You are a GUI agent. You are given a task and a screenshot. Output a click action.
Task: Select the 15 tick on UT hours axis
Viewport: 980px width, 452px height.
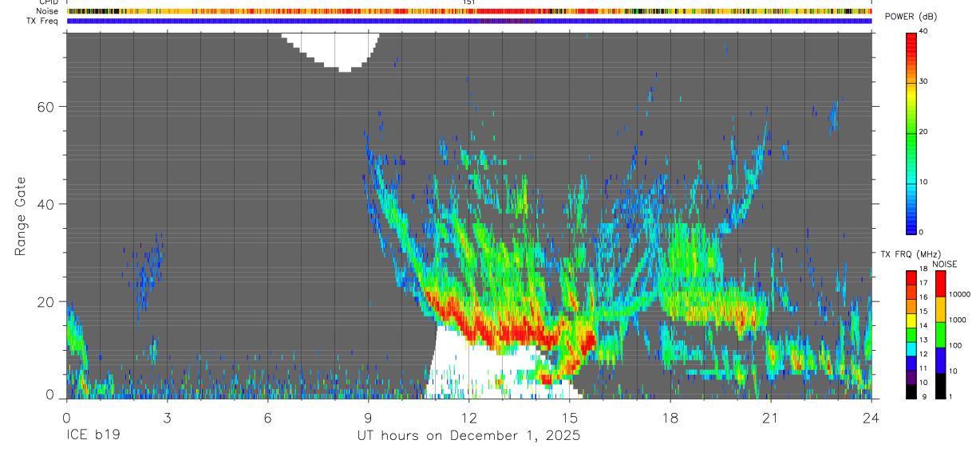pos(569,417)
